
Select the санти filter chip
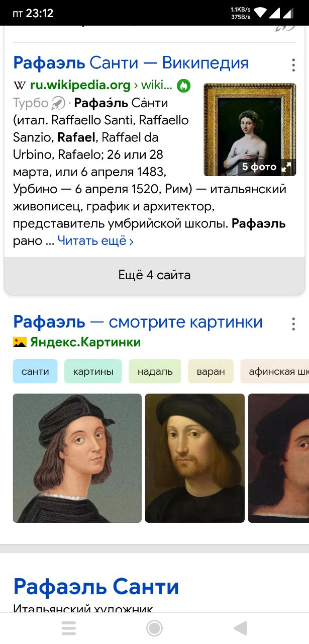[35, 372]
